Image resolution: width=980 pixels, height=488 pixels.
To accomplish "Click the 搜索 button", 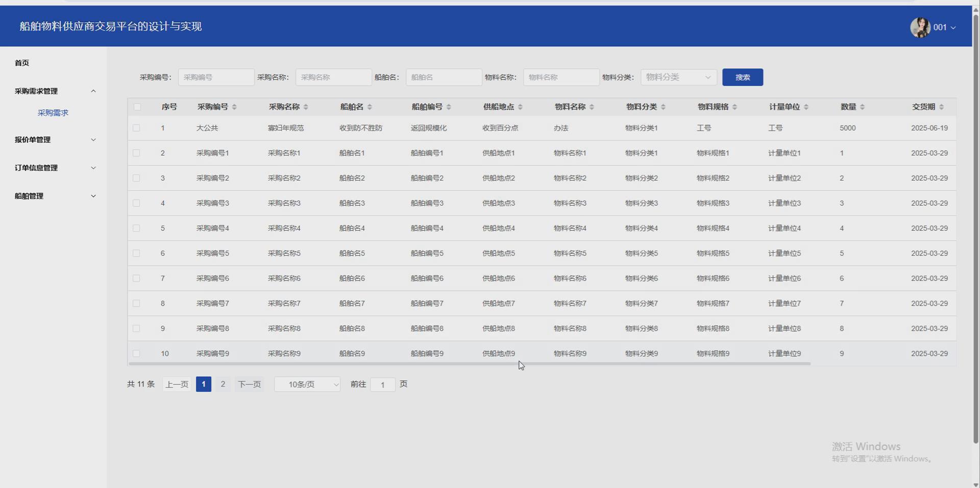I will click(743, 77).
